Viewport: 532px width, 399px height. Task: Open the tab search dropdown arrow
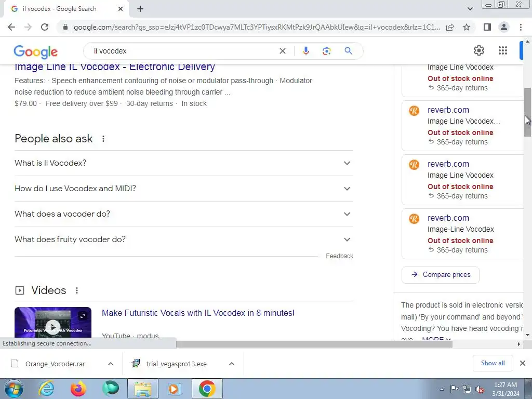point(470,9)
